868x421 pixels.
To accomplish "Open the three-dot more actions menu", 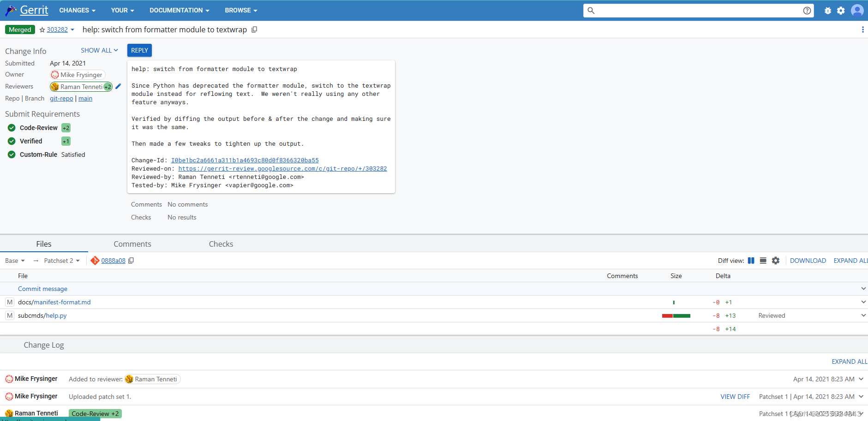I will click(x=862, y=30).
